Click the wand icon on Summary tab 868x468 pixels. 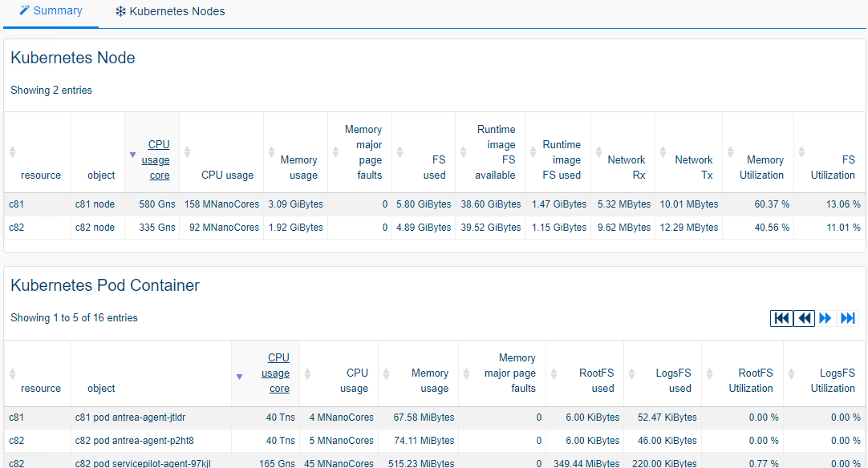24,11
